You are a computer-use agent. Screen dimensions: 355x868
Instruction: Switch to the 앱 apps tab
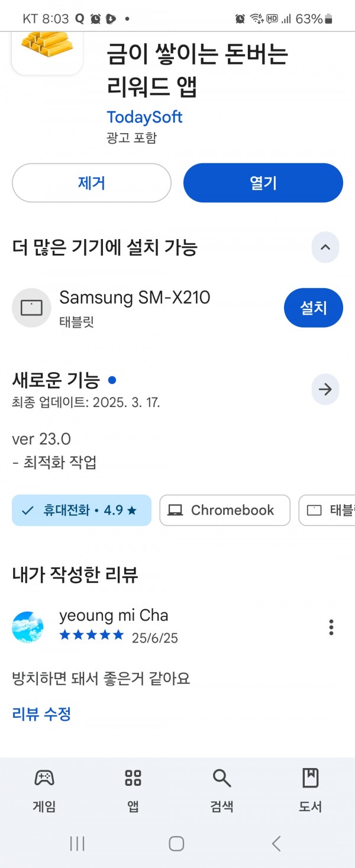pyautogui.click(x=133, y=790)
